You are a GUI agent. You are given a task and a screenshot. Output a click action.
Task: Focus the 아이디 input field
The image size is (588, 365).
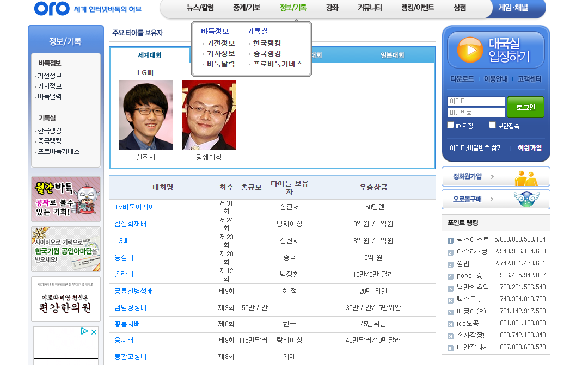[476, 101]
